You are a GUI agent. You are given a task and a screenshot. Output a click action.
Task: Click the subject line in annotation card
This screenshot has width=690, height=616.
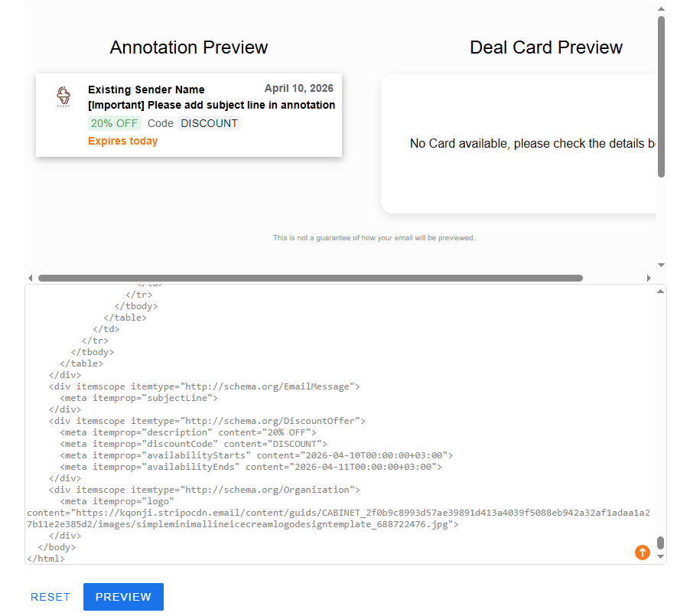point(211,106)
